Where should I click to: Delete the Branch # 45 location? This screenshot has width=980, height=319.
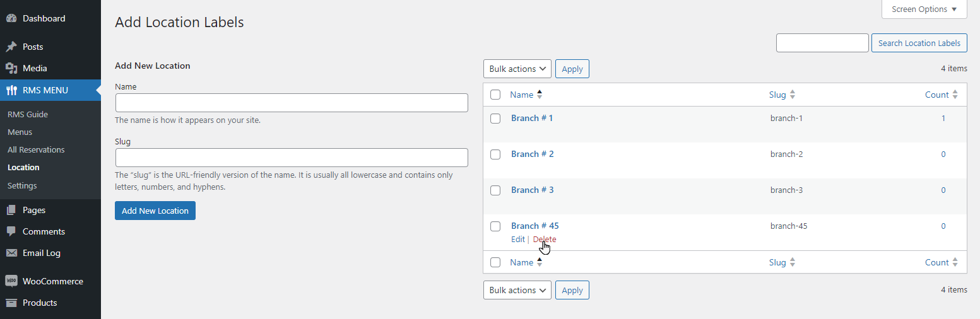coord(545,239)
